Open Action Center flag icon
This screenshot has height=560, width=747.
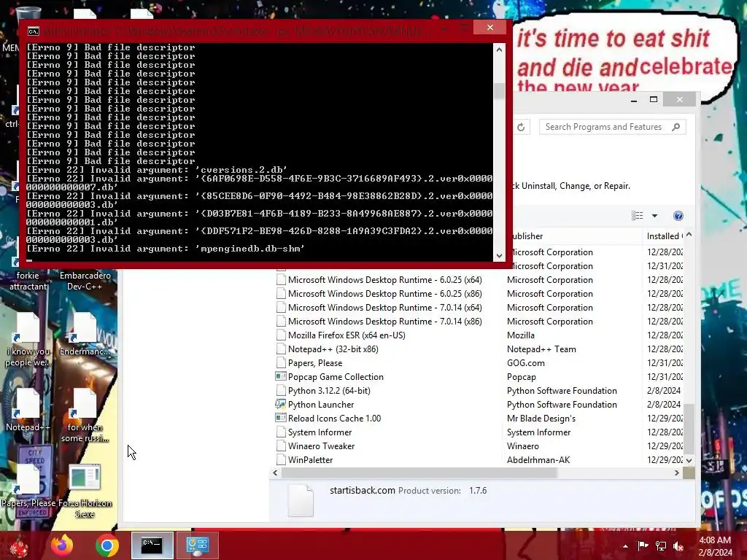point(643,546)
